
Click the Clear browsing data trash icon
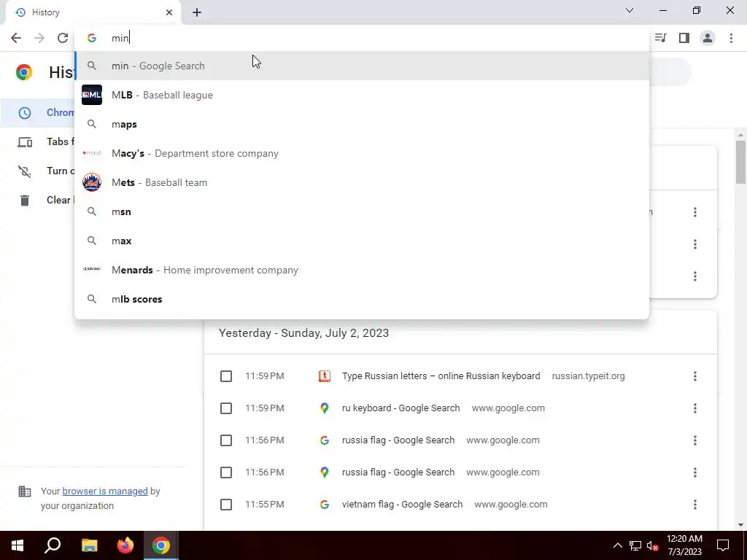pyautogui.click(x=25, y=201)
